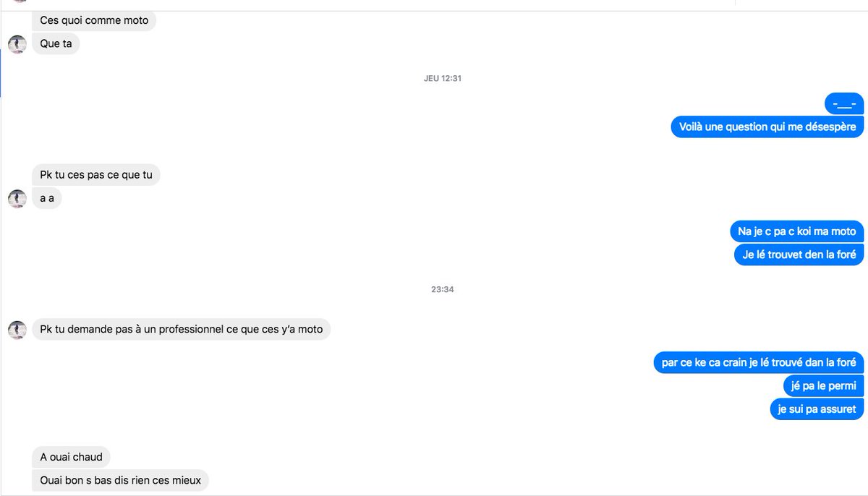868x496 pixels.
Task: Click "Voilà une question qui me désespère" bubble
Action: (767, 127)
